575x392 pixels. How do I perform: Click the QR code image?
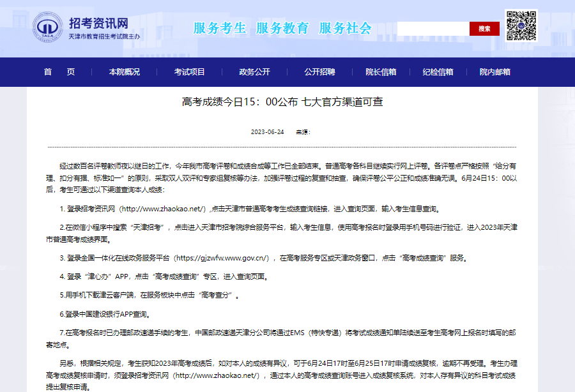[521, 26]
